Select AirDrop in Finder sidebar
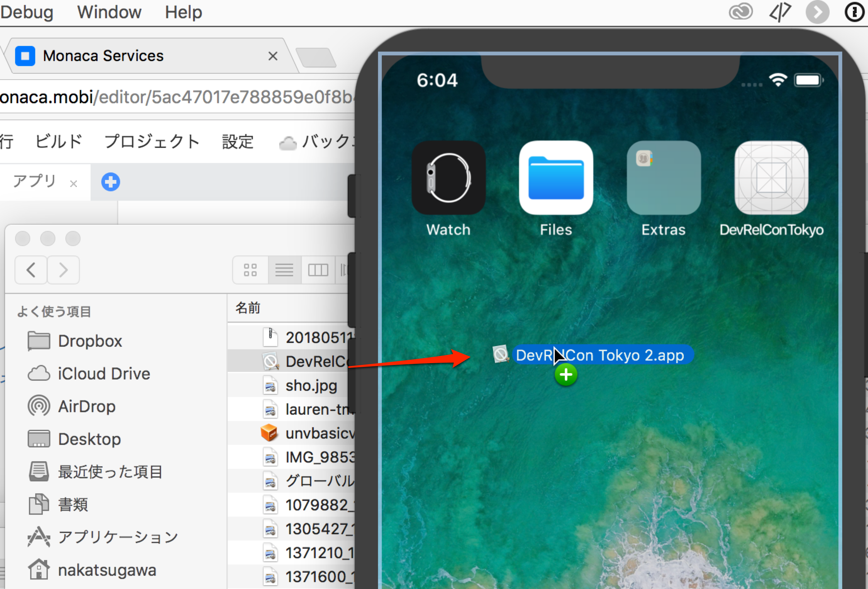 click(x=72, y=406)
